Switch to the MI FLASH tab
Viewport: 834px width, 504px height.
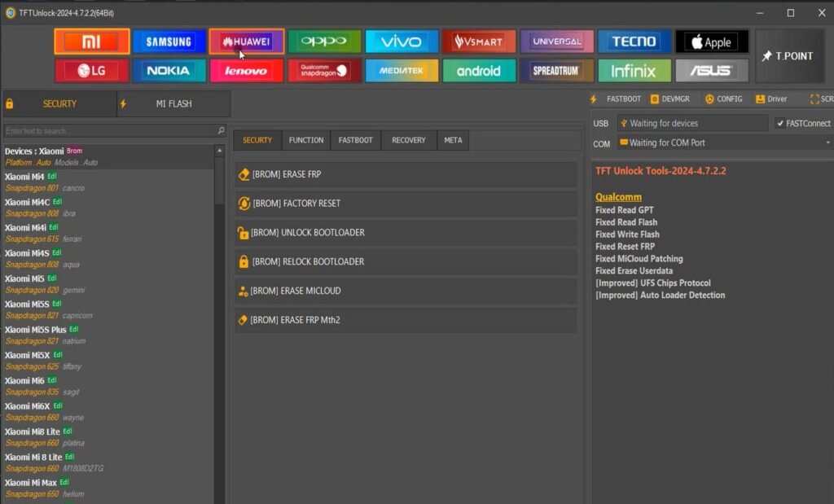(x=174, y=103)
